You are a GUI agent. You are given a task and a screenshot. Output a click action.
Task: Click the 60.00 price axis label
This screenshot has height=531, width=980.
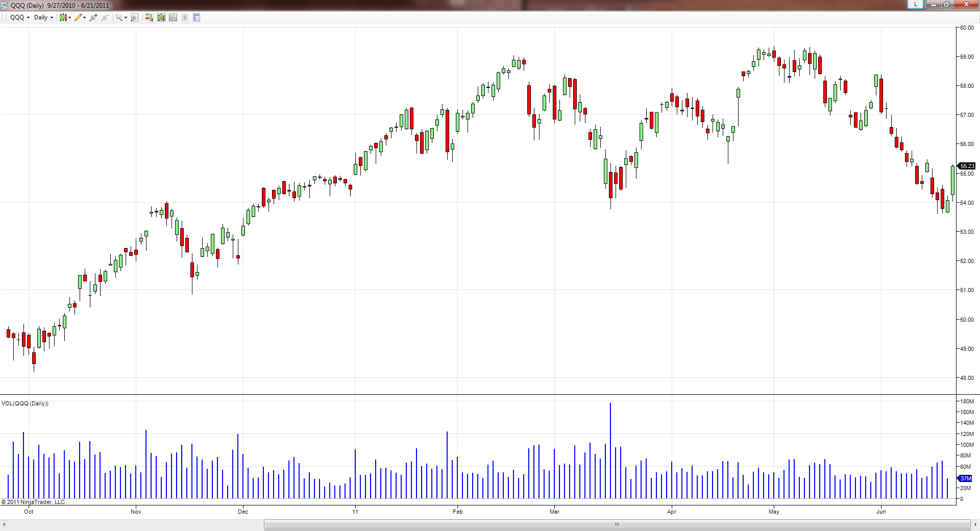[x=967, y=28]
